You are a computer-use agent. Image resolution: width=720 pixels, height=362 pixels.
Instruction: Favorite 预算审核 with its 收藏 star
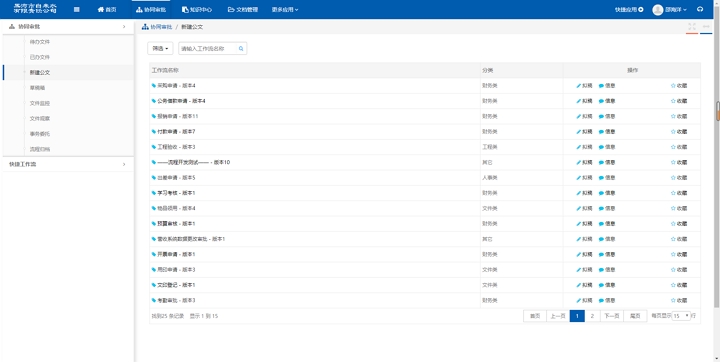[x=679, y=224]
